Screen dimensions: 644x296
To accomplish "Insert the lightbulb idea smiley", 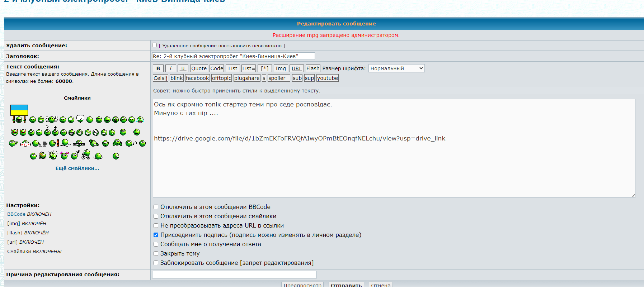I will tap(47, 131).
